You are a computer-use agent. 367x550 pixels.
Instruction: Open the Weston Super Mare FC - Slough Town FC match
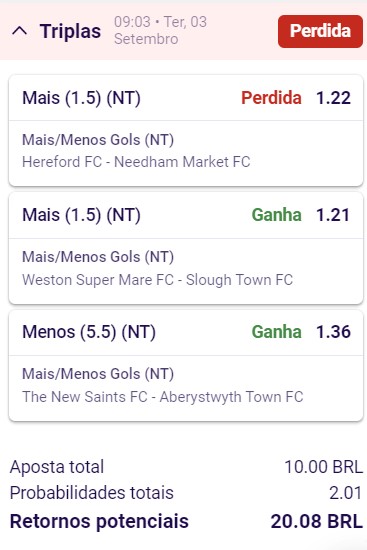click(158, 280)
